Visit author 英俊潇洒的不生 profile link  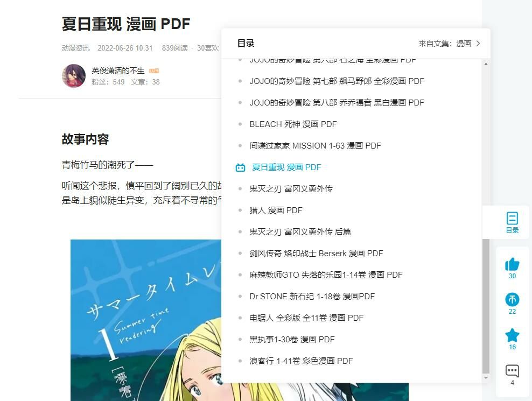click(118, 71)
